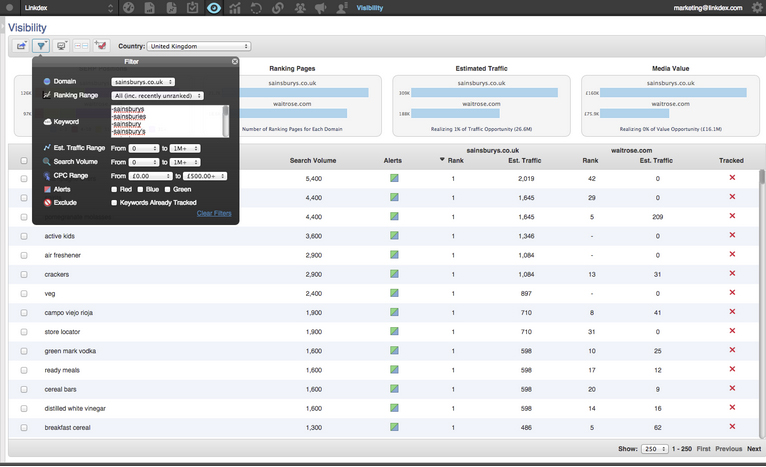Close the Filter popup panel
The height and width of the screenshot is (467, 766).
click(235, 62)
